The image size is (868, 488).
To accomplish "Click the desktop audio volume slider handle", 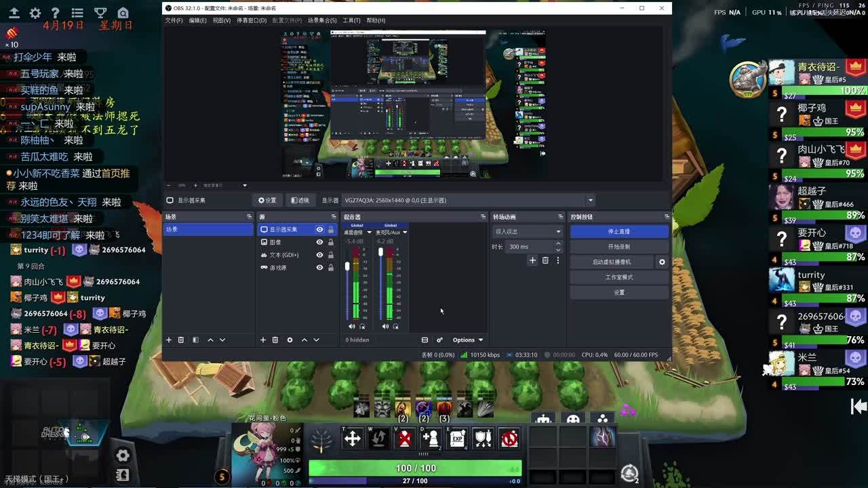I will (x=347, y=266).
